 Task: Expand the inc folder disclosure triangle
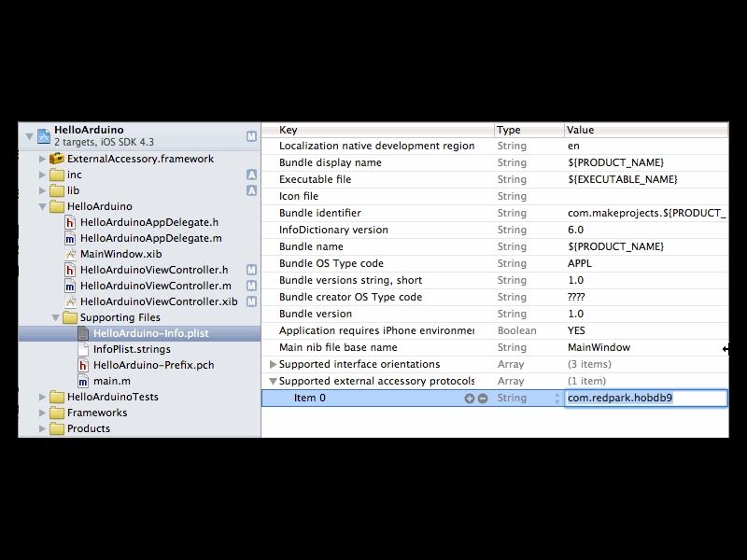point(42,175)
